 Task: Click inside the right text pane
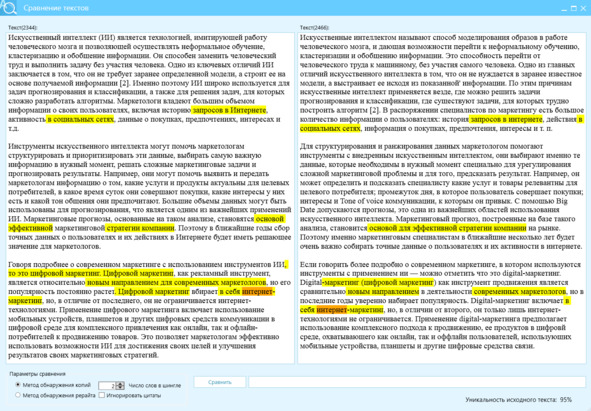click(442, 198)
